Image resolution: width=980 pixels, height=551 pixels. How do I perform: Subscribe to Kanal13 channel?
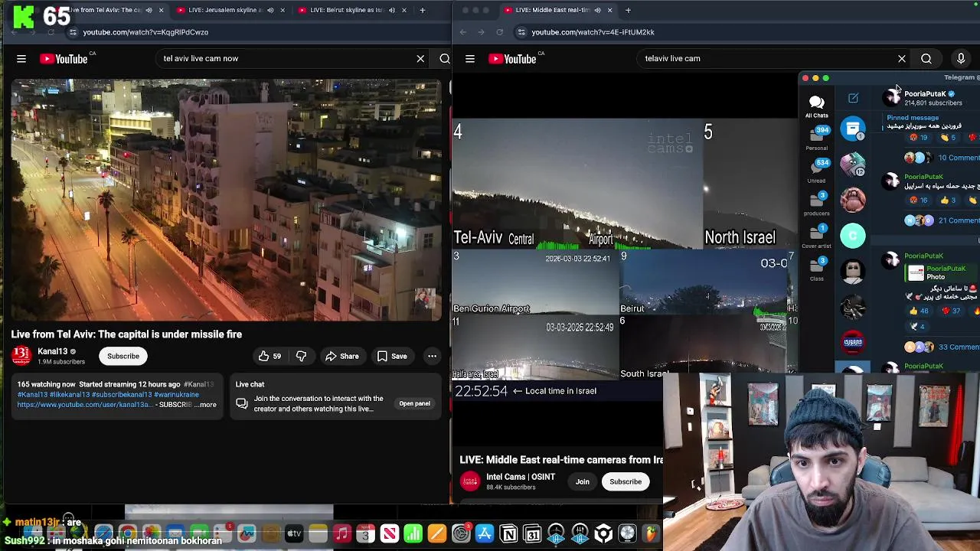[123, 356]
